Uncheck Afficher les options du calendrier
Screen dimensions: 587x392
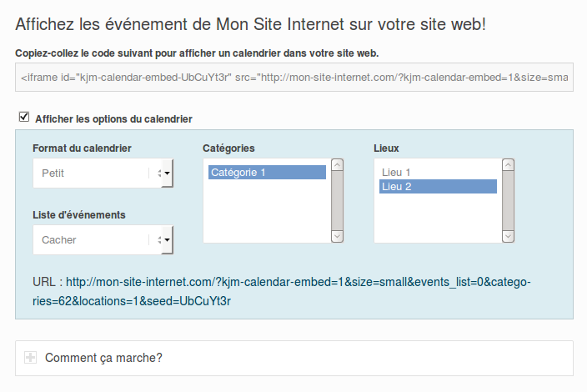tap(24, 117)
